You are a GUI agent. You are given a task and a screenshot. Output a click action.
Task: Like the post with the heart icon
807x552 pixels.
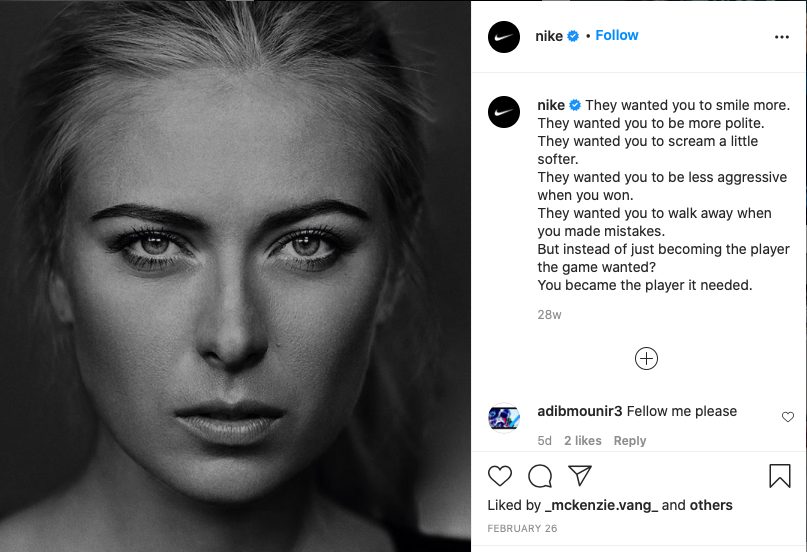tap(500, 476)
